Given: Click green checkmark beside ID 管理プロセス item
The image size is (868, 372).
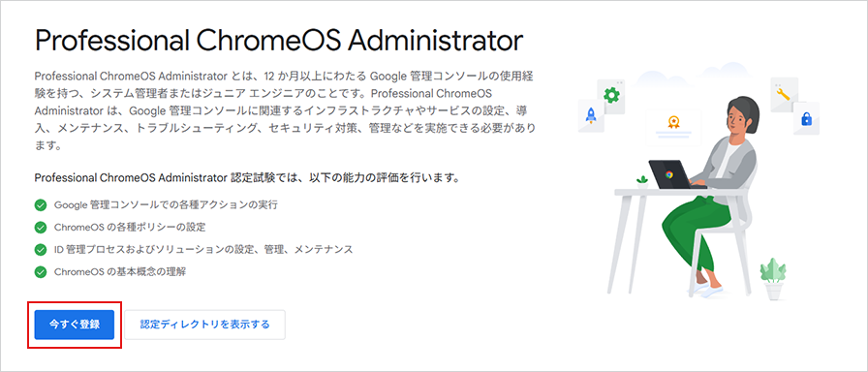Looking at the screenshot, I should 41,250.
